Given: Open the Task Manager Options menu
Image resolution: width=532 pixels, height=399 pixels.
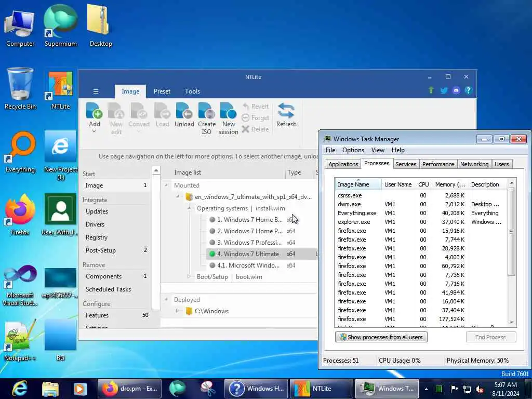Looking at the screenshot, I should point(353,150).
